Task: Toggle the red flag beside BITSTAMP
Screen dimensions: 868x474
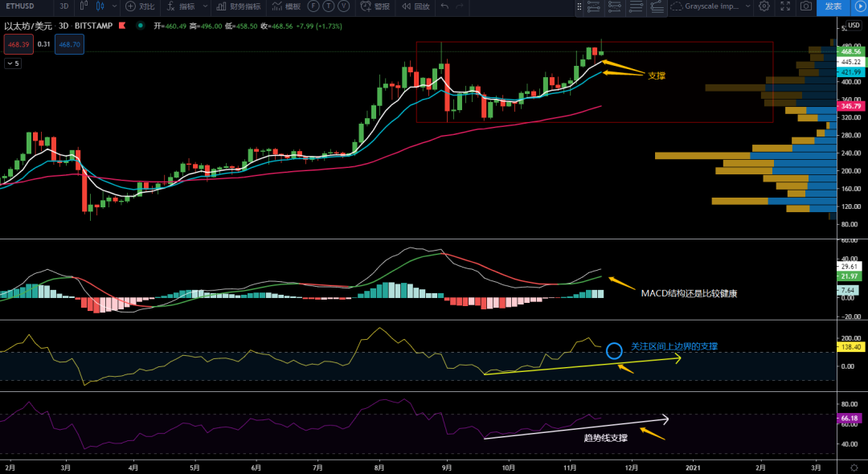Action: coord(121,26)
